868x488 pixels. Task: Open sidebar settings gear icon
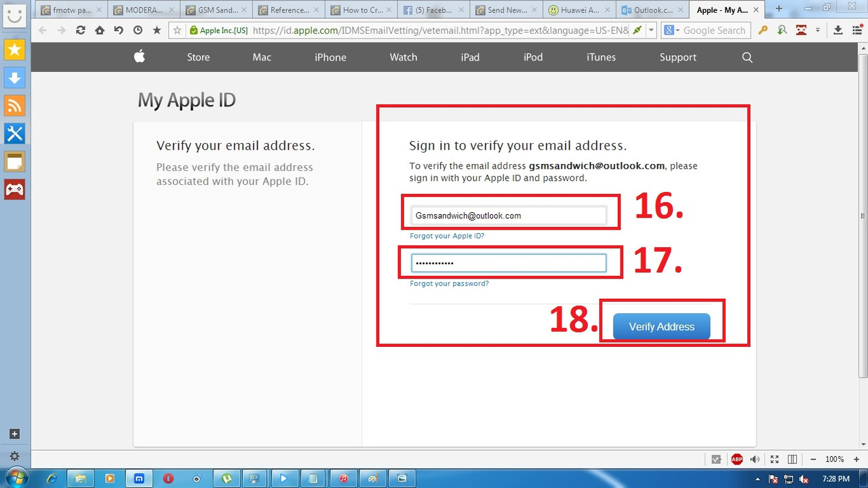tap(15, 456)
